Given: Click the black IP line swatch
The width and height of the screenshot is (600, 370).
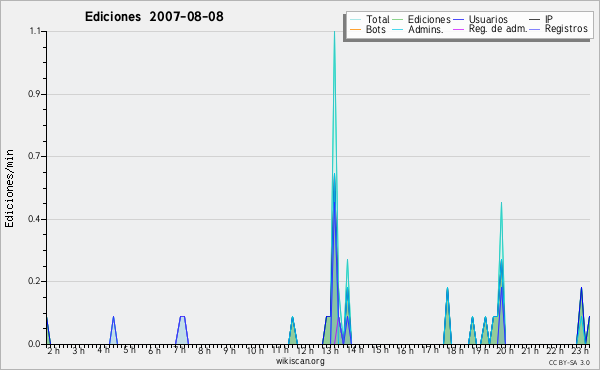Looking at the screenshot, I should click(x=534, y=20).
